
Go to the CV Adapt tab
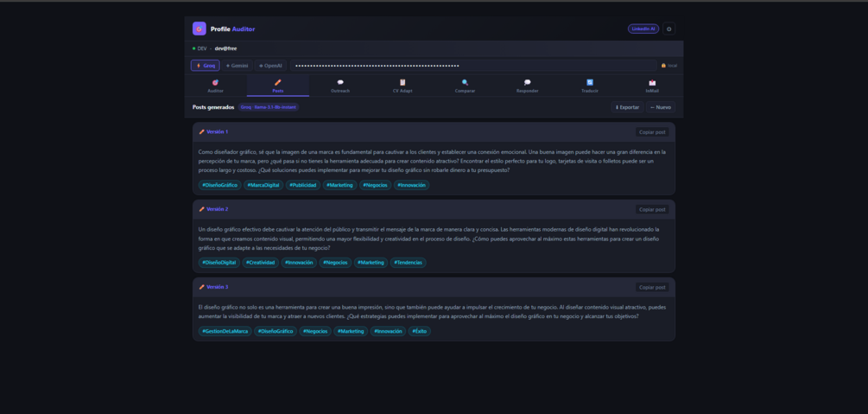[x=402, y=86]
